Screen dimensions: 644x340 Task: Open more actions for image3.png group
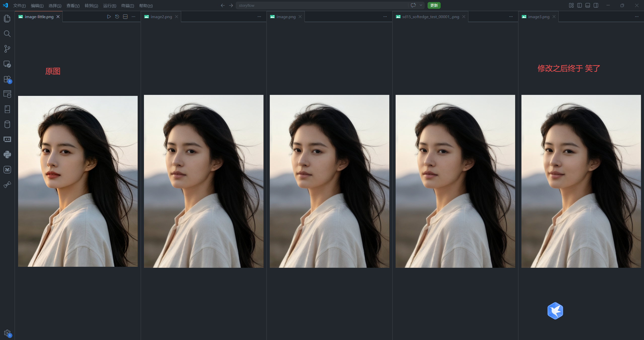(x=637, y=17)
